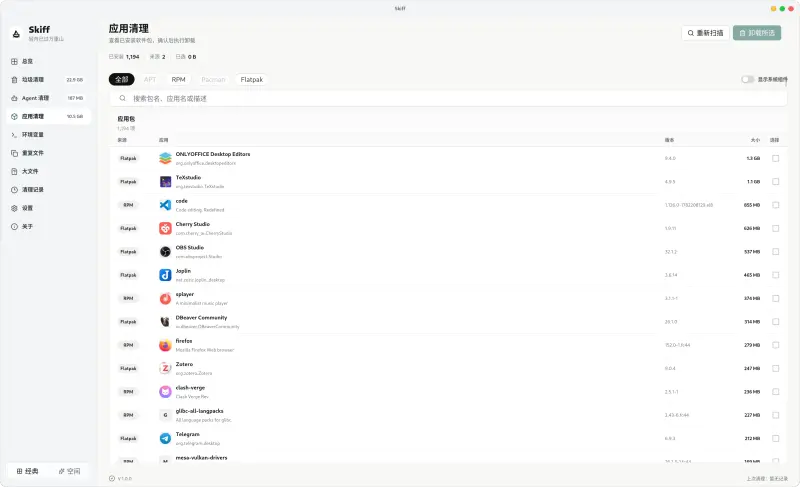Click the v1.0.0 version label at bottom

(x=124, y=478)
